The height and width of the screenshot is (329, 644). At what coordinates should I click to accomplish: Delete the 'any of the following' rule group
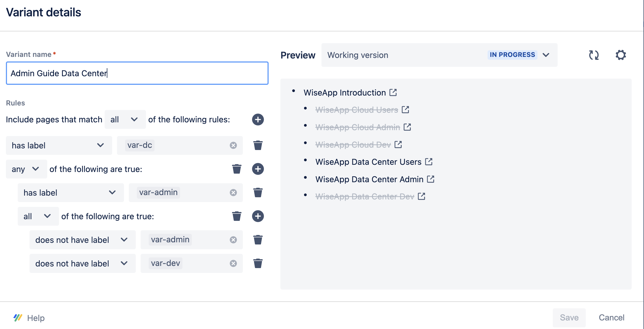click(236, 169)
